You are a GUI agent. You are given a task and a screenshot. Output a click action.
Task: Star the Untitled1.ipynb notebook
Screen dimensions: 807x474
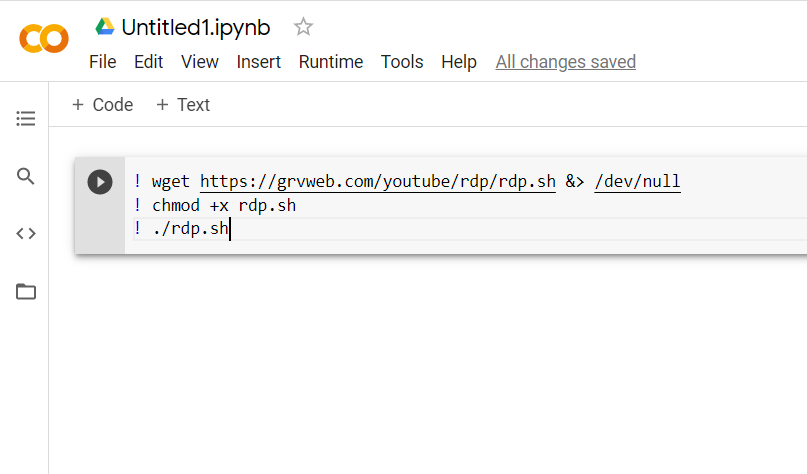click(x=303, y=27)
